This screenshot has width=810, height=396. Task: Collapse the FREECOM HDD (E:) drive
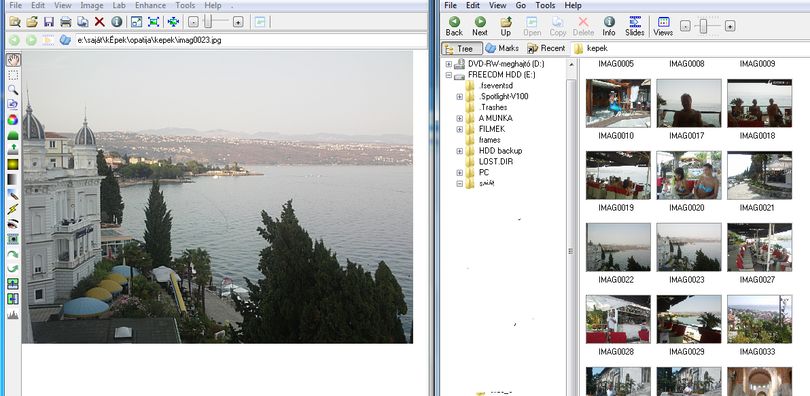448,75
